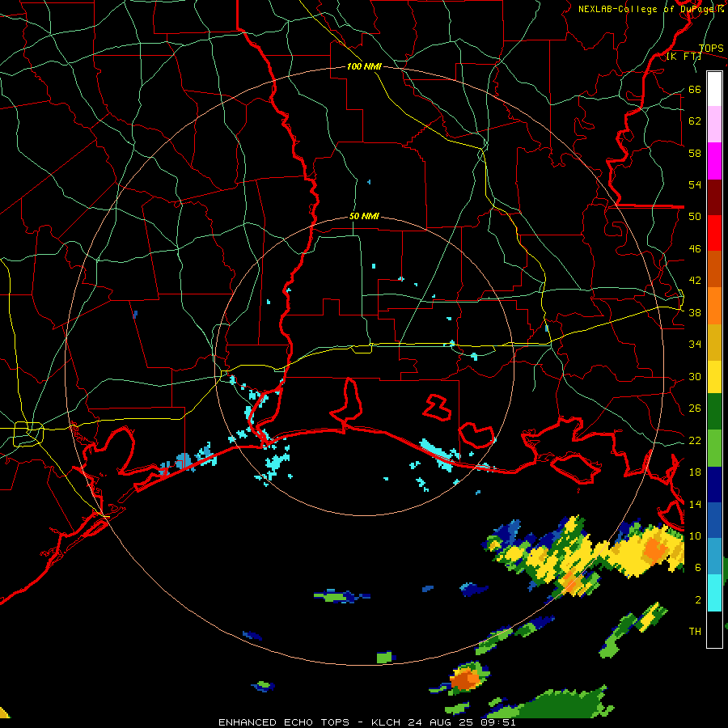
Task: Click the medium blue legend swatch
Action: (x=714, y=521)
